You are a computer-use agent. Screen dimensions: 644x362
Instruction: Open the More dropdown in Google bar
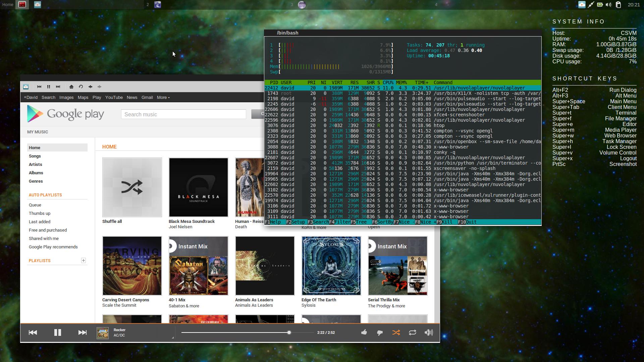click(x=163, y=98)
